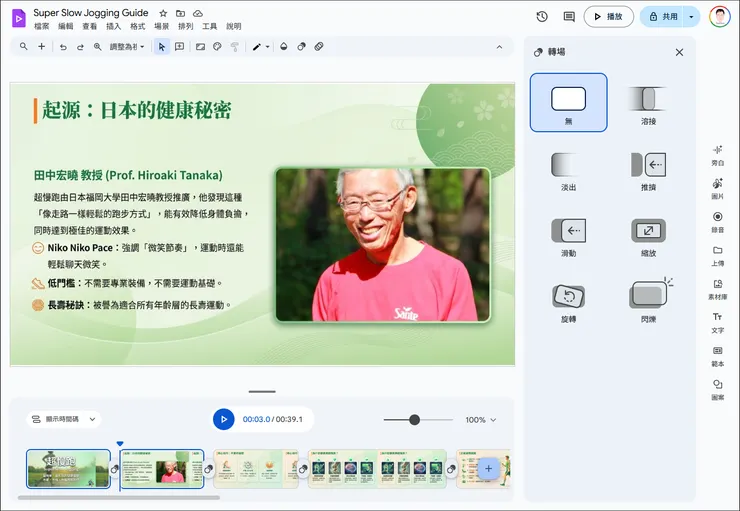Select the first scene thumbnail in timeline
Image resolution: width=740 pixels, height=511 pixels.
[68, 469]
